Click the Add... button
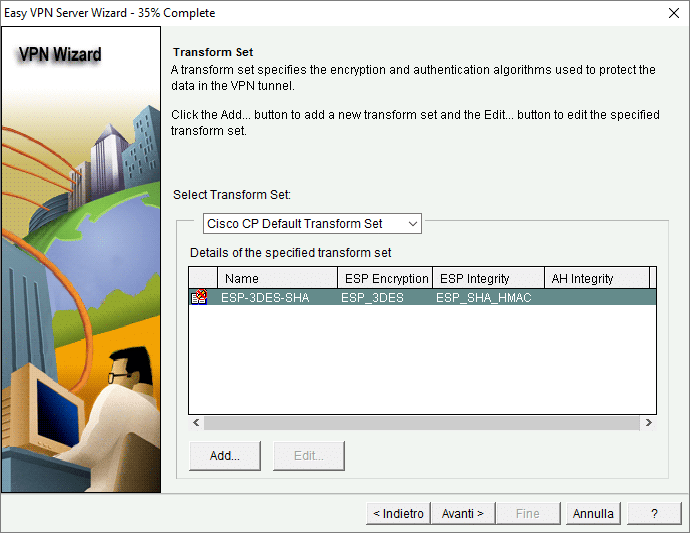The width and height of the screenshot is (690, 533). click(x=225, y=456)
